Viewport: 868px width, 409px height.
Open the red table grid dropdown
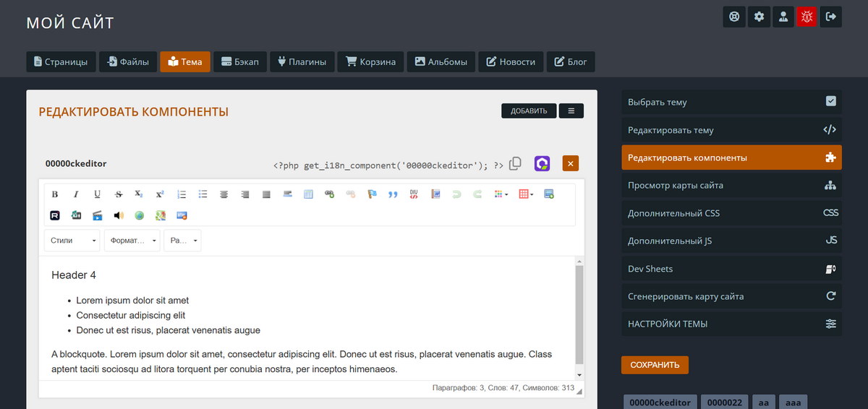pyautogui.click(x=526, y=194)
